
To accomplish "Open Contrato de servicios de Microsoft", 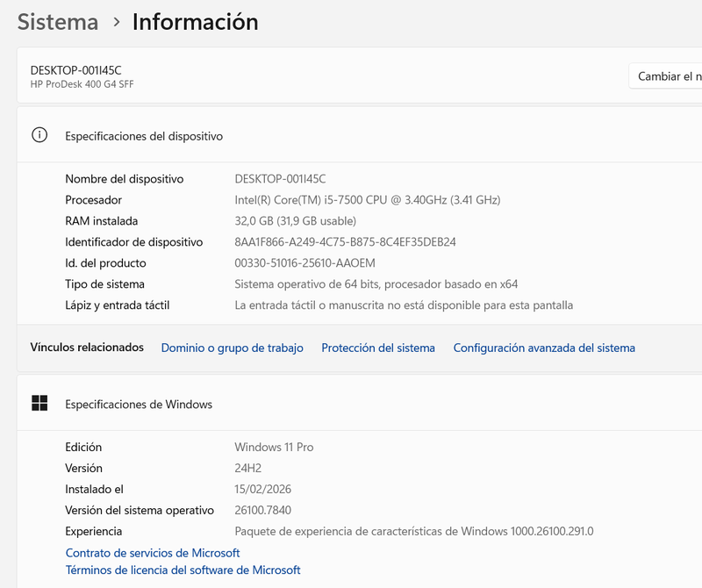I will pos(153,553).
